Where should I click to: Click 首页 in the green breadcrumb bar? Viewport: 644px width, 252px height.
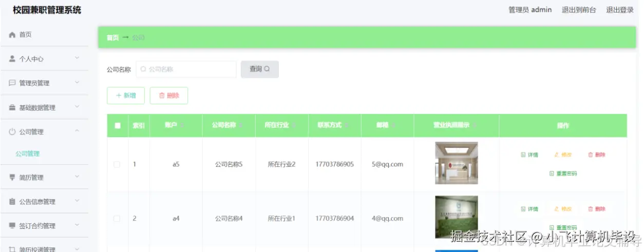coord(112,37)
